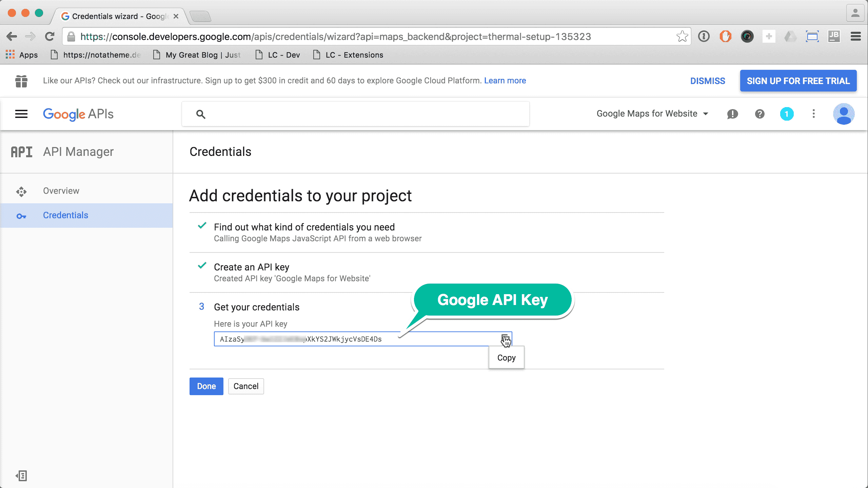Click the help question mark icon
Image resolution: width=868 pixels, height=488 pixels.
759,113
